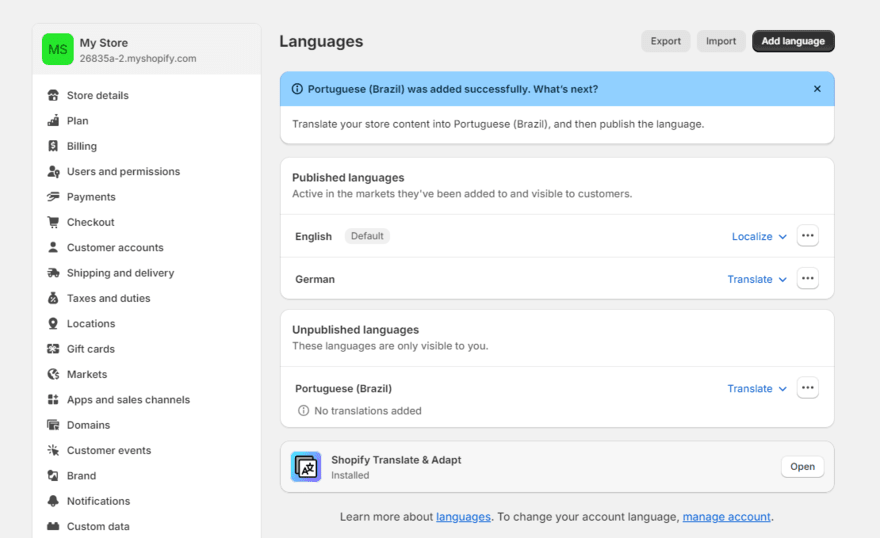Click the Domains icon

53,425
